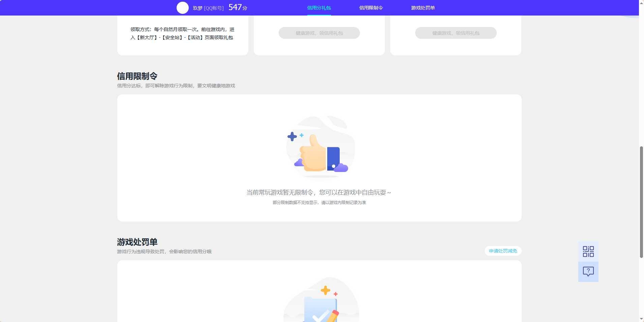
Task: Click the 信用限制令 section heading
Action: point(137,76)
